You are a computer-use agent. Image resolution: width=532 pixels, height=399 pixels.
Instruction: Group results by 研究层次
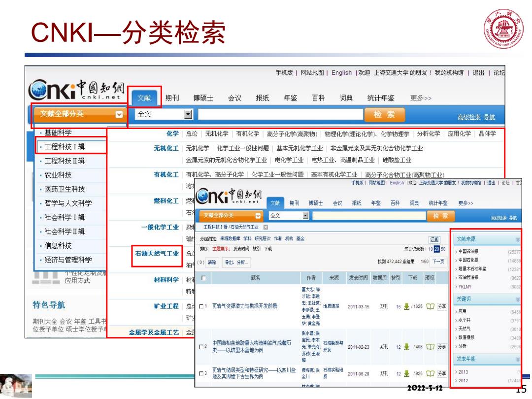(263, 239)
